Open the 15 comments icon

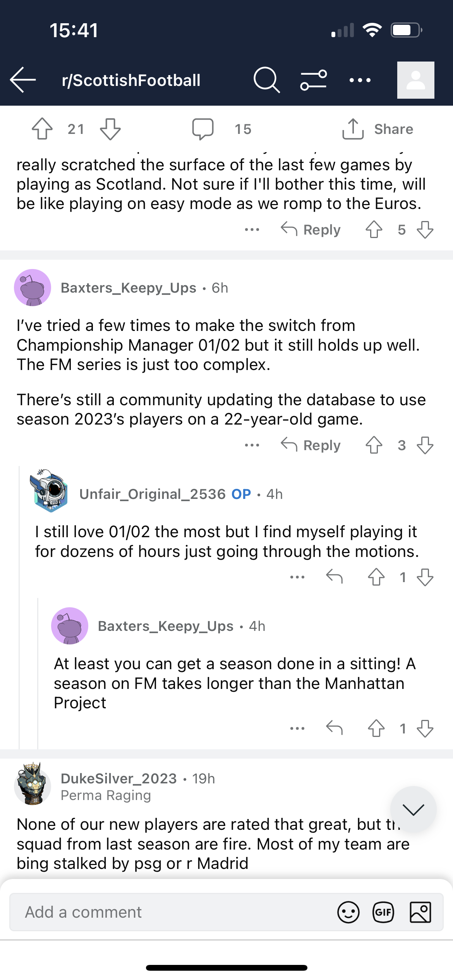pyautogui.click(x=203, y=129)
